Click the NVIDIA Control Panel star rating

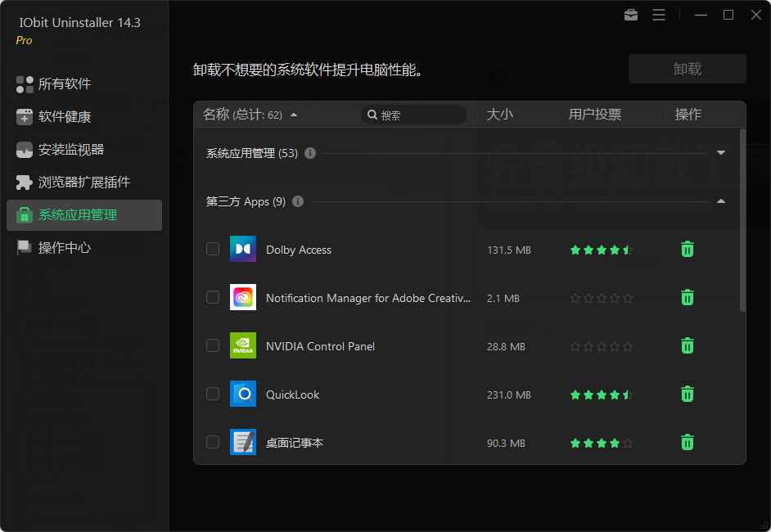click(601, 346)
